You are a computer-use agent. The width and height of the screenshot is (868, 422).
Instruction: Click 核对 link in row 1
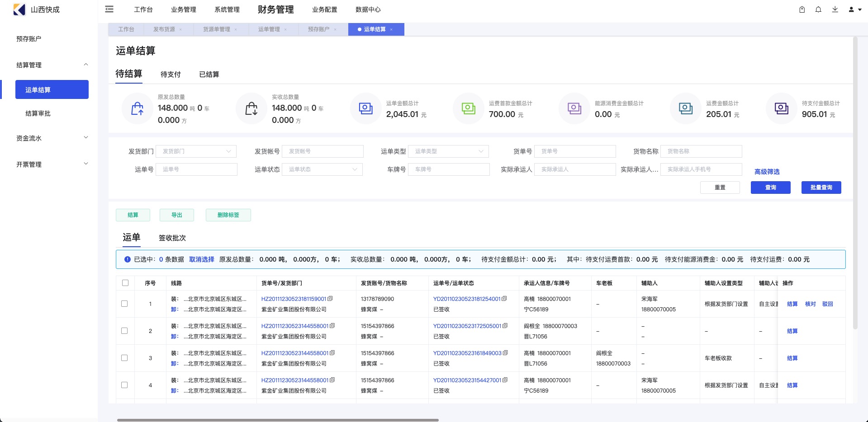(x=810, y=304)
